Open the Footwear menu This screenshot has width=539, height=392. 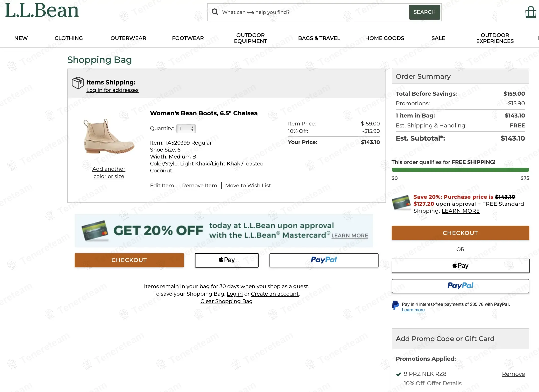[x=188, y=38]
